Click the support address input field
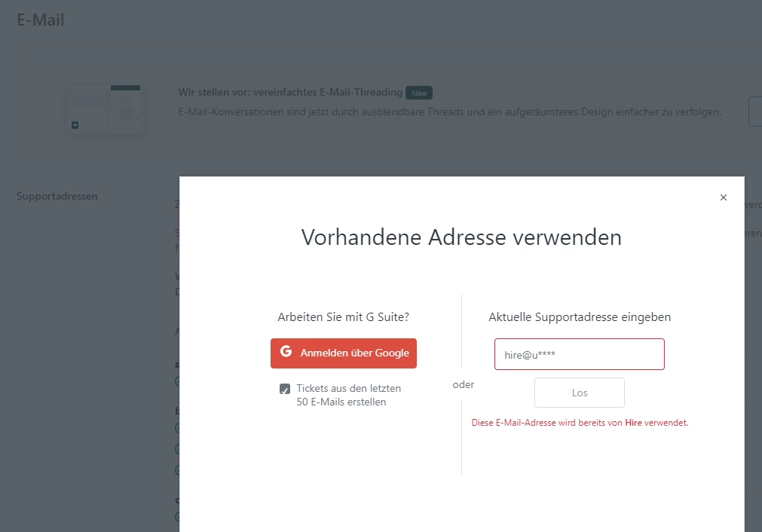 coord(580,354)
